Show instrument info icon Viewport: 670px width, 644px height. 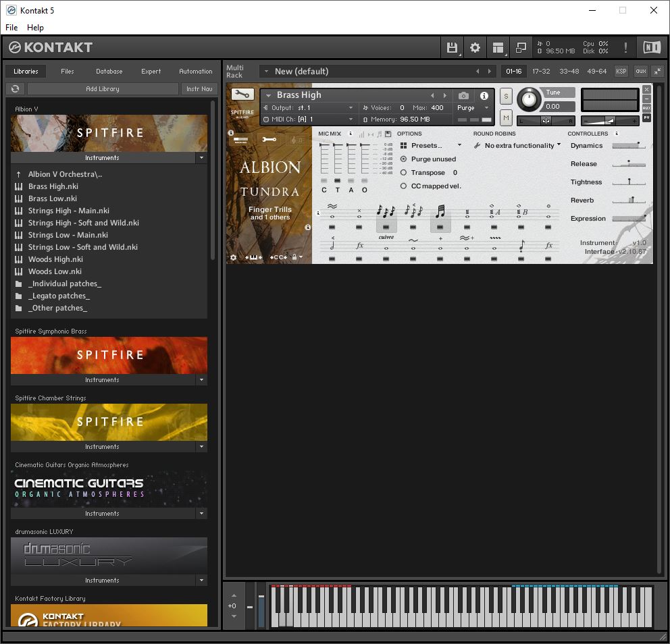point(484,96)
